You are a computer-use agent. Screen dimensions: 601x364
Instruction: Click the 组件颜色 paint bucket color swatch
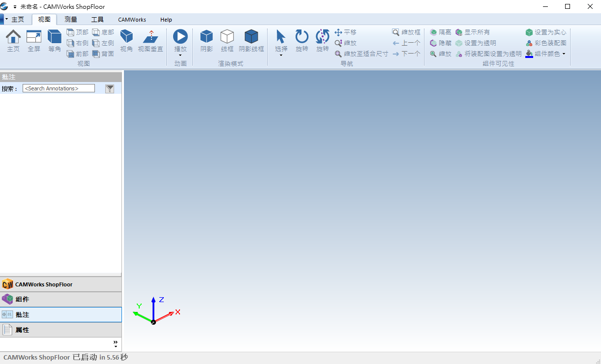[x=529, y=54]
